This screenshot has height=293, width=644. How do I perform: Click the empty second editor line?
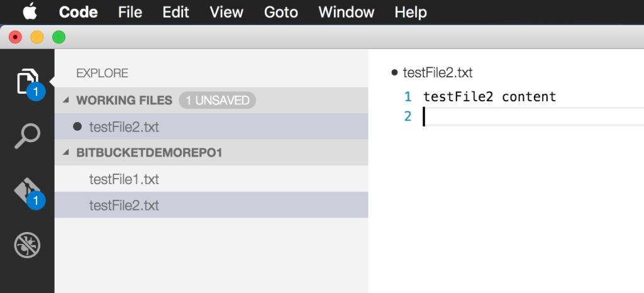[x=533, y=116]
